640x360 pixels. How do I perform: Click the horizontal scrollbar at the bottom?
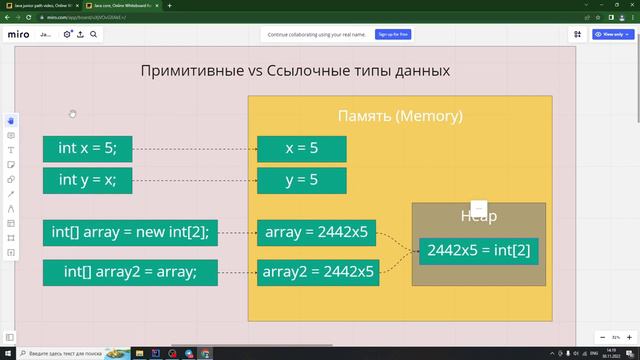pyautogui.click(x=251, y=345)
